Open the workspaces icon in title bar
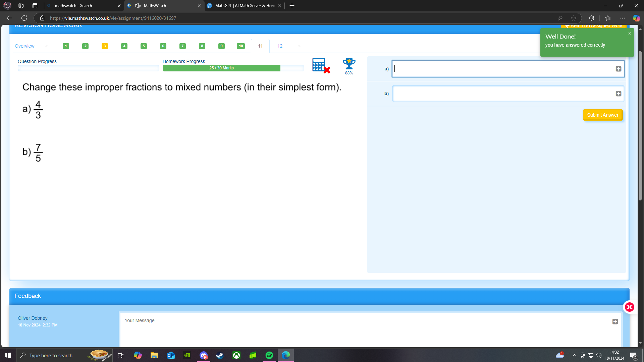This screenshot has height=362, width=644. tap(21, 6)
